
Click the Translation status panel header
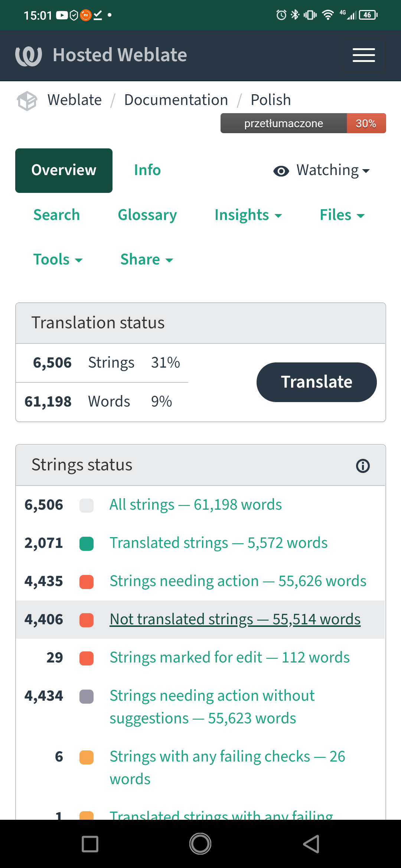pos(200,323)
